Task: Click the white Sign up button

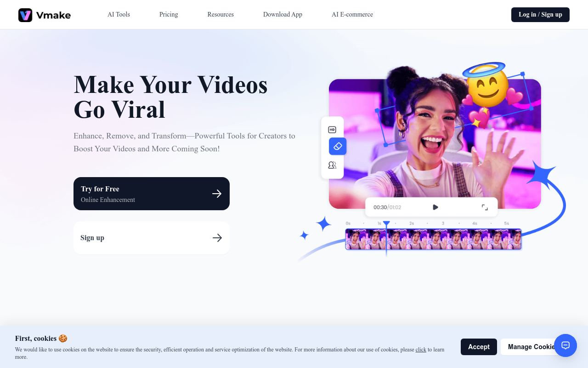Action: tap(152, 238)
